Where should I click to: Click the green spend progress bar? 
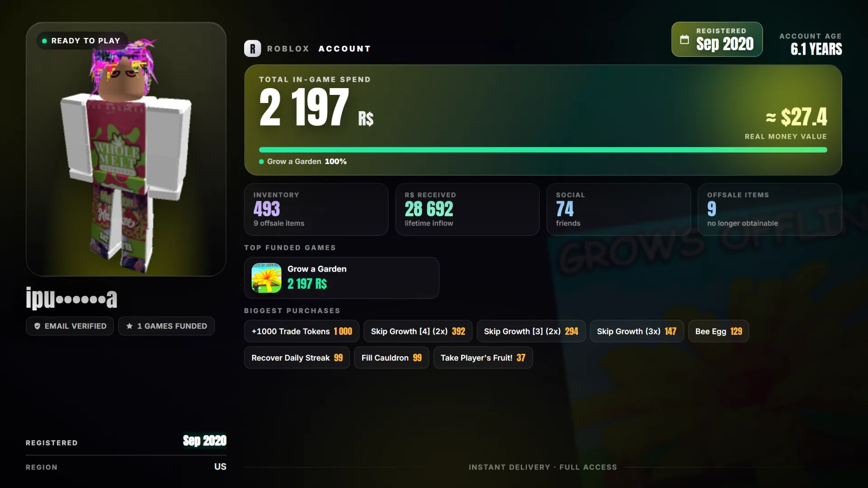543,150
